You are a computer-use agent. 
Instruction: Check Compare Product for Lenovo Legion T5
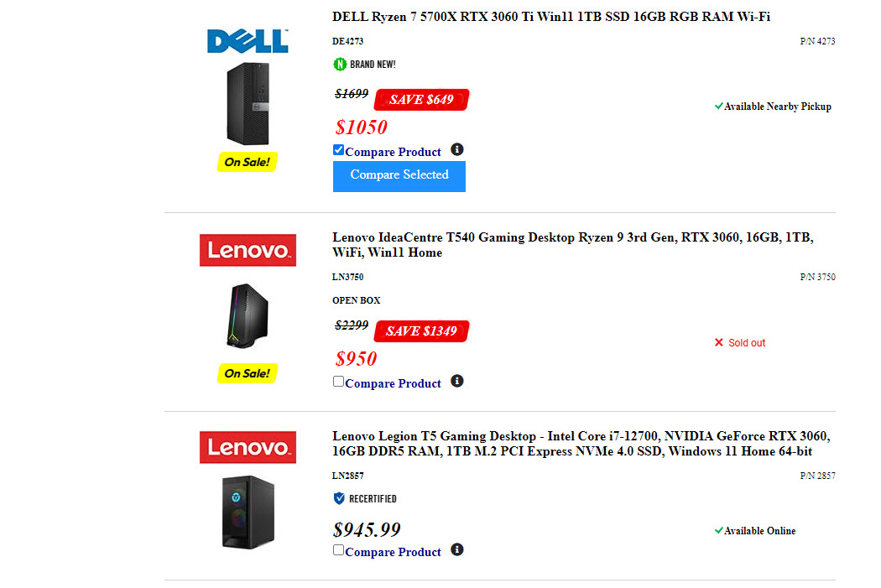click(339, 550)
